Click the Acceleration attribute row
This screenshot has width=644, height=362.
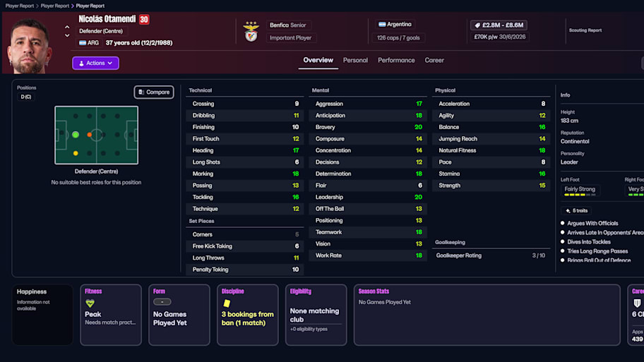click(x=491, y=104)
